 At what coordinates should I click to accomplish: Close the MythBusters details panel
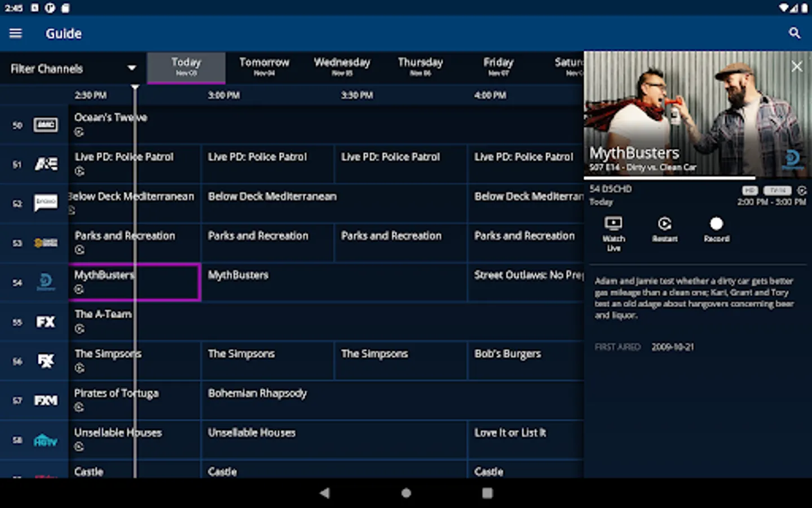tap(797, 67)
